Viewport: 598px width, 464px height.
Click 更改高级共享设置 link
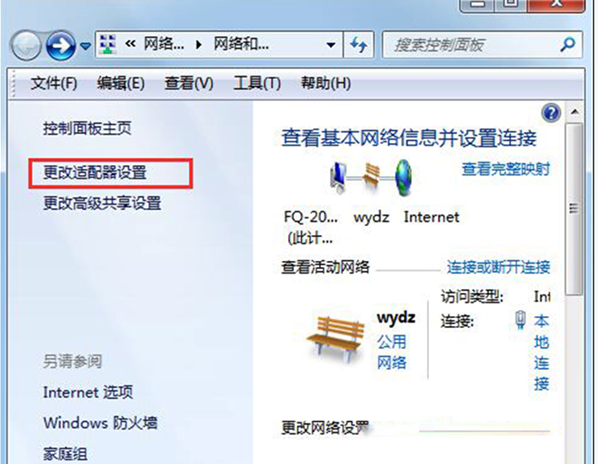[x=102, y=203]
